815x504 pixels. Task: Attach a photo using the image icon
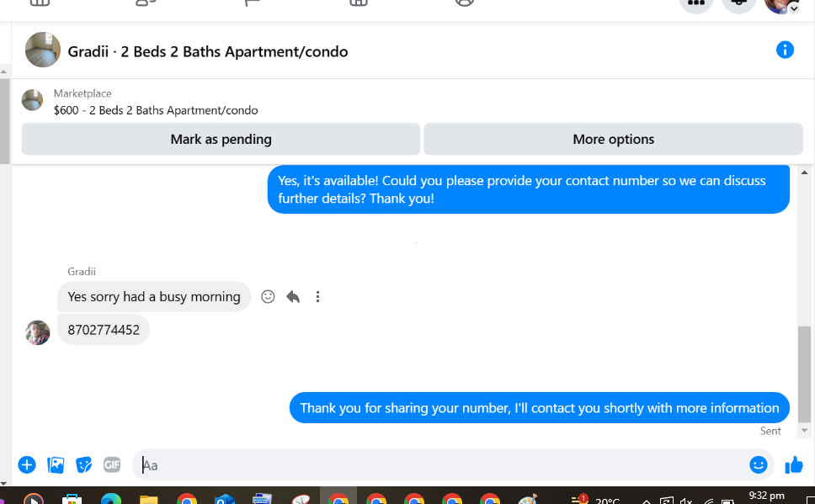56,464
